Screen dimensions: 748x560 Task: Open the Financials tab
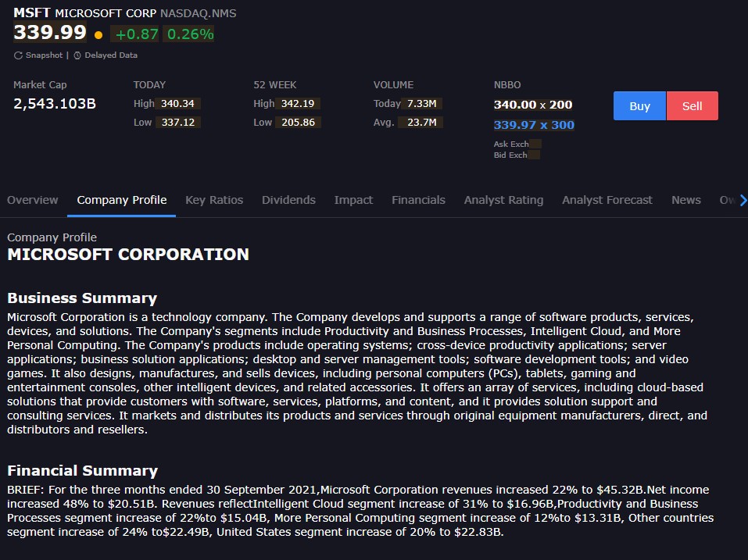pyautogui.click(x=418, y=200)
